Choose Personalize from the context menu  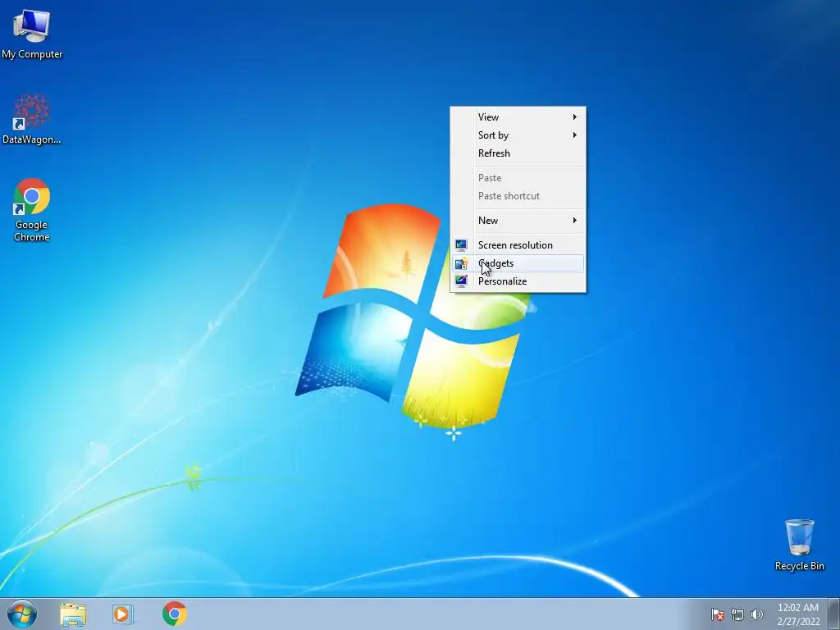518,281
